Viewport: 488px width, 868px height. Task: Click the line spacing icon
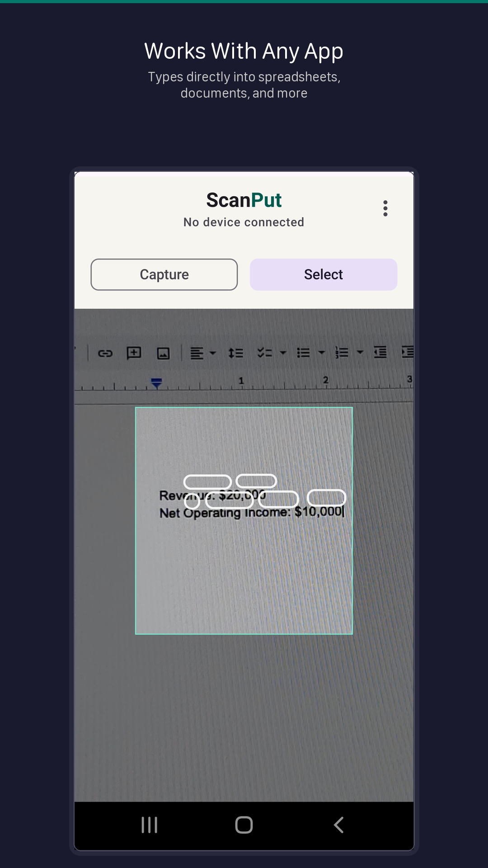(235, 353)
